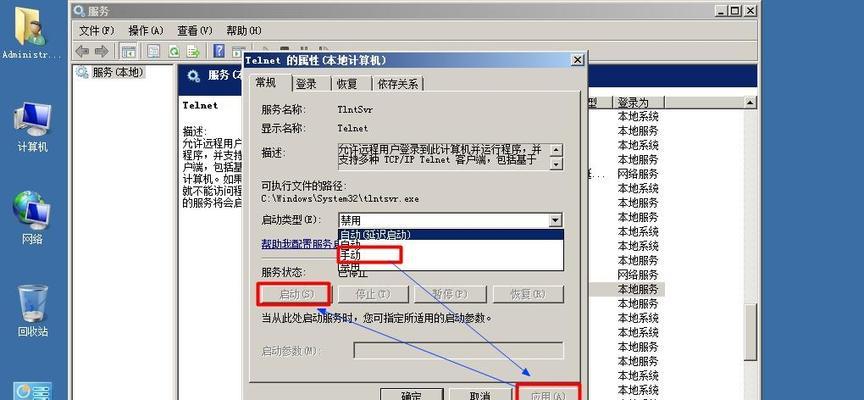Switch to the 常规 tab
This screenshot has height=400, width=864.
pos(268,83)
